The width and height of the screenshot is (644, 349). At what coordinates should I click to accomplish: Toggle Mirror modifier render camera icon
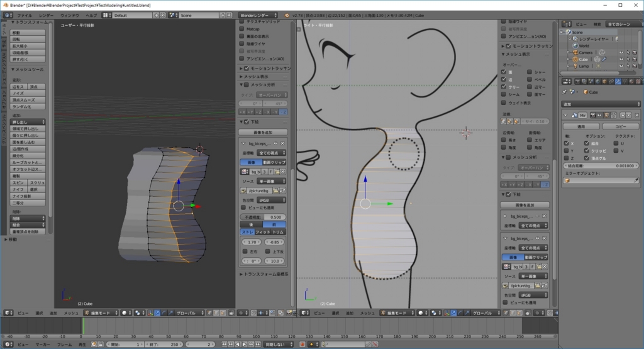pyautogui.click(x=593, y=115)
